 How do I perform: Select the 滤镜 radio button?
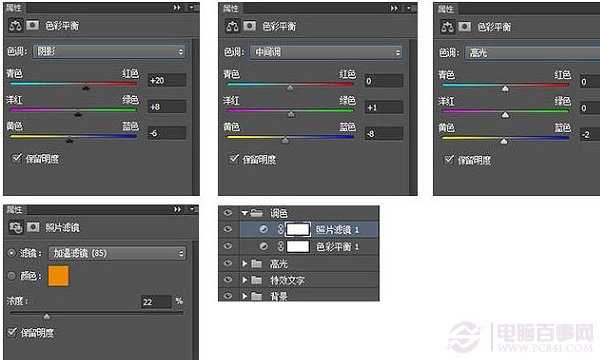11,253
